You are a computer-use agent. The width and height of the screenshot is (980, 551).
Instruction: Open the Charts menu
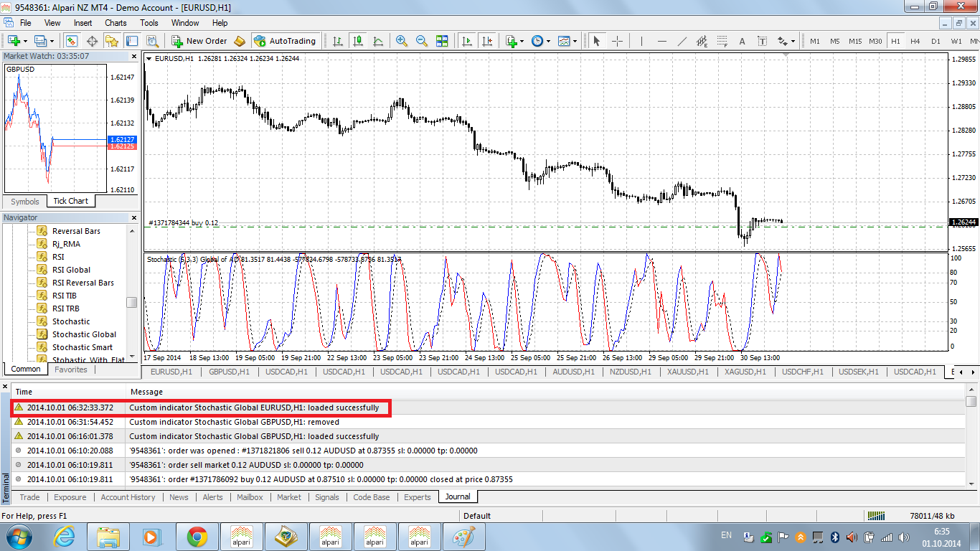(x=116, y=23)
